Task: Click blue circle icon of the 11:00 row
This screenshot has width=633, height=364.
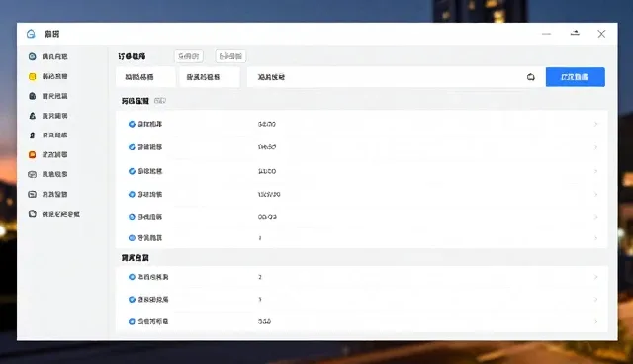Action: coord(132,171)
